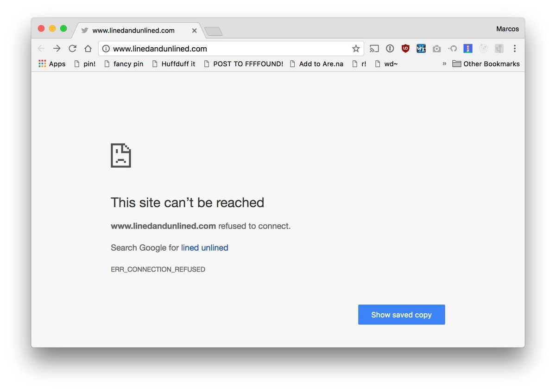This screenshot has height=392, width=556.
Task: Select the www.linedandunlined.com tab
Action: coord(133,31)
